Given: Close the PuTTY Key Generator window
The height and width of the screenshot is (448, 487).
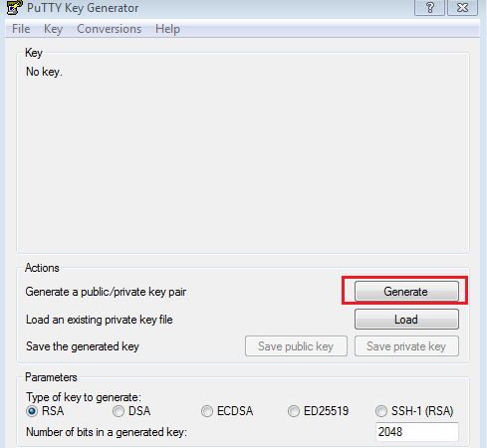Looking at the screenshot, I should (x=462, y=7).
